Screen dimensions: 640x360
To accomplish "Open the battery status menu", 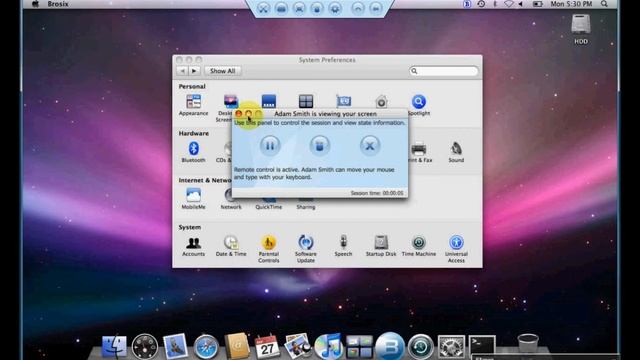I will coord(538,4).
